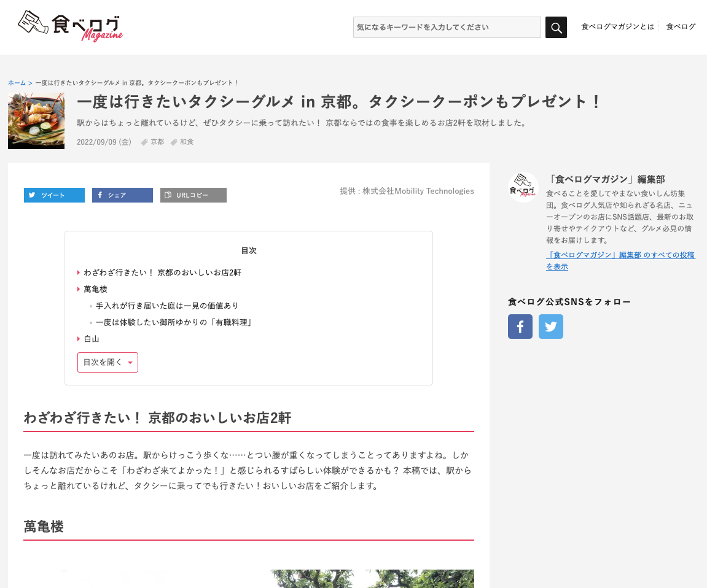The height and width of the screenshot is (588, 707).
Task: Jump to 萬亀楼 section in contents
Action: pos(95,289)
